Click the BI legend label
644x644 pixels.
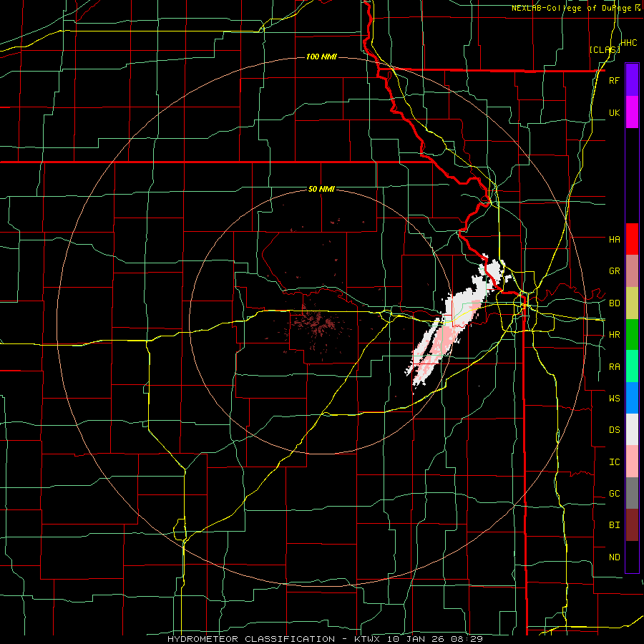[x=614, y=525]
